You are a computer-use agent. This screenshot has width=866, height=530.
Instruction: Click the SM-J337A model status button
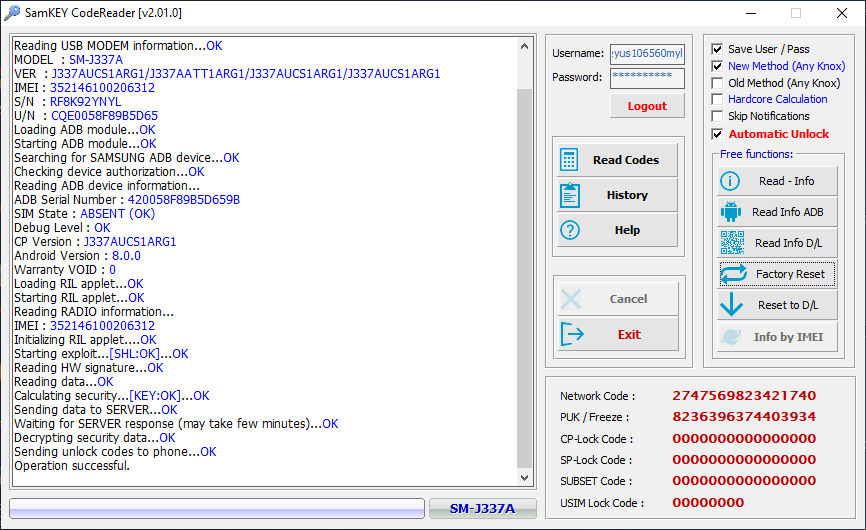coord(482,508)
